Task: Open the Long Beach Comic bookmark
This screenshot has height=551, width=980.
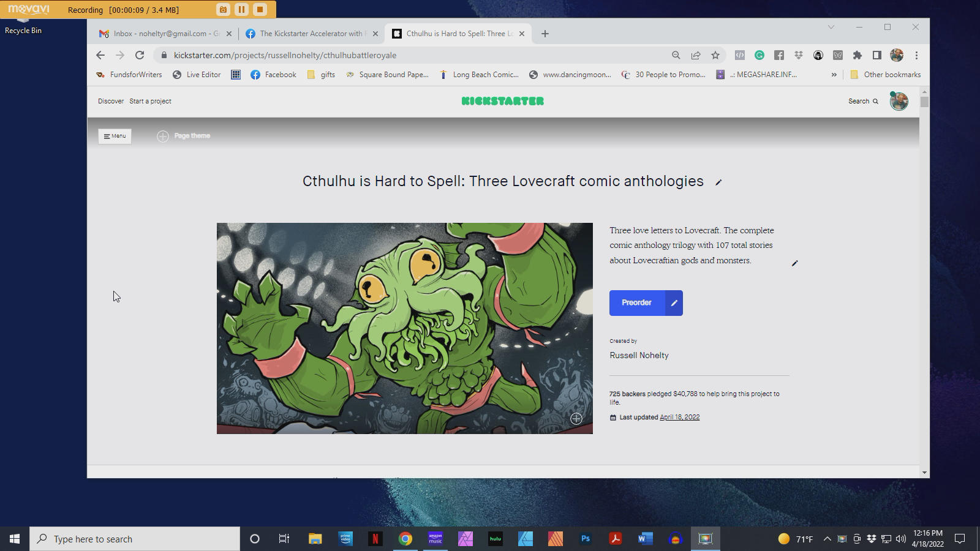Action: click(x=479, y=75)
